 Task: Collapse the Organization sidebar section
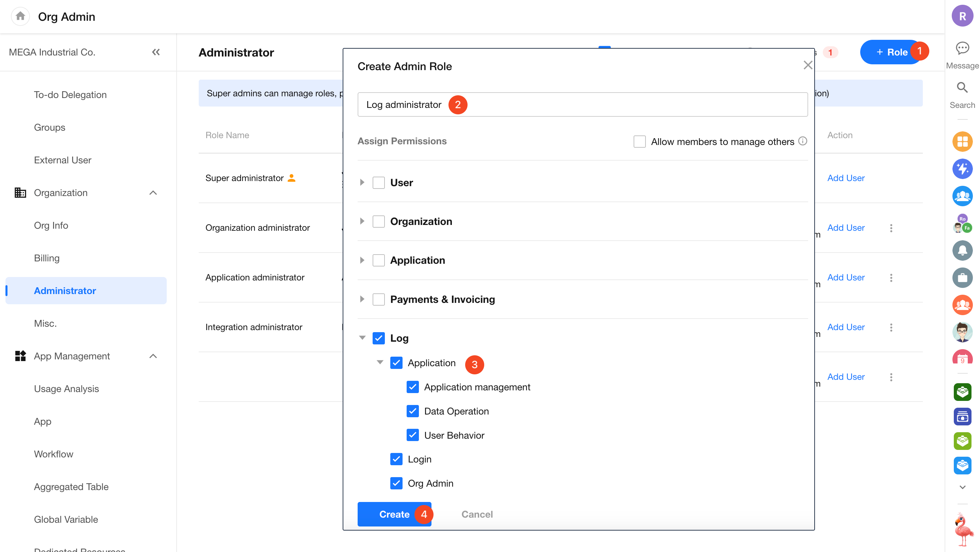153,193
